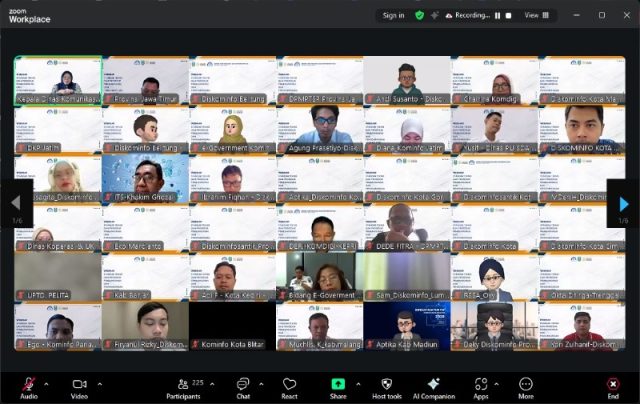Unmute the microphone via Audio icon
Image resolution: width=640 pixels, height=404 pixels.
tap(28, 385)
